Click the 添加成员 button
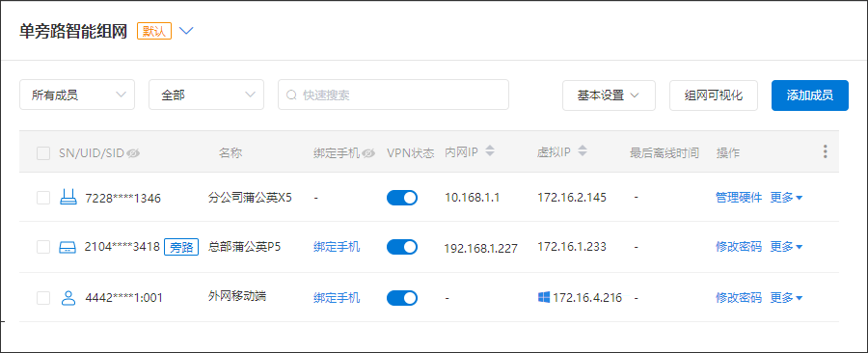Screen dimensions: 868x353 [x=810, y=95]
